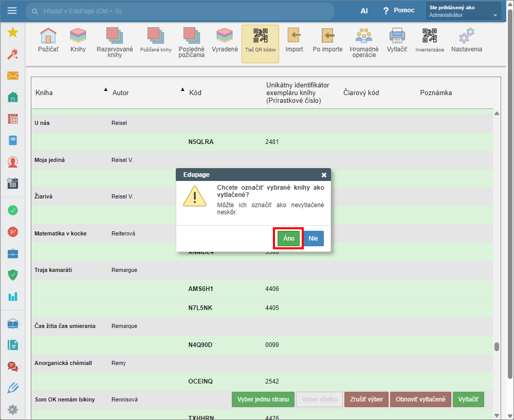
Task: Confirm with the Áno button
Action: tap(288, 239)
